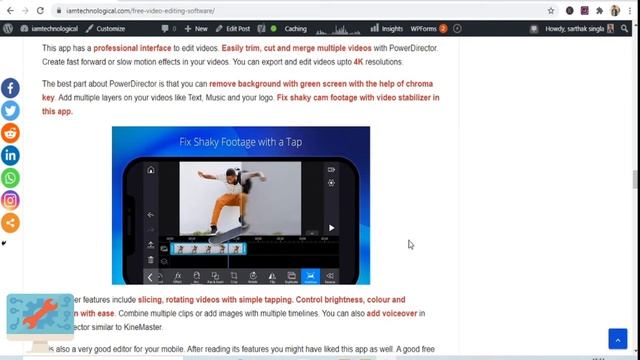Click Edit Post in admin bar

[233, 29]
